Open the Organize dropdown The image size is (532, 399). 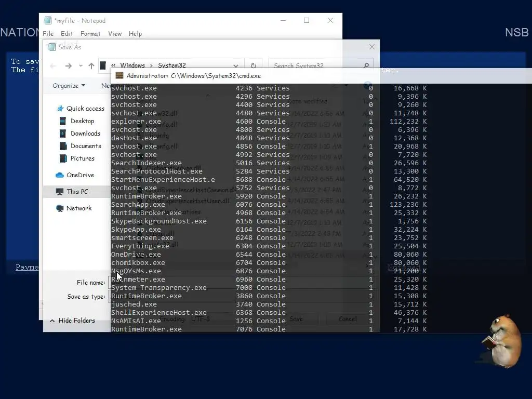point(69,86)
